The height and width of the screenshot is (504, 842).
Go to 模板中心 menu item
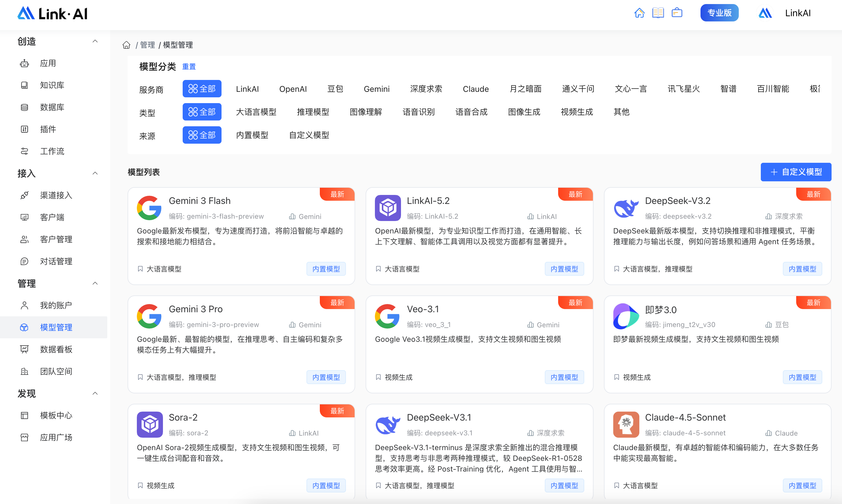(56, 415)
